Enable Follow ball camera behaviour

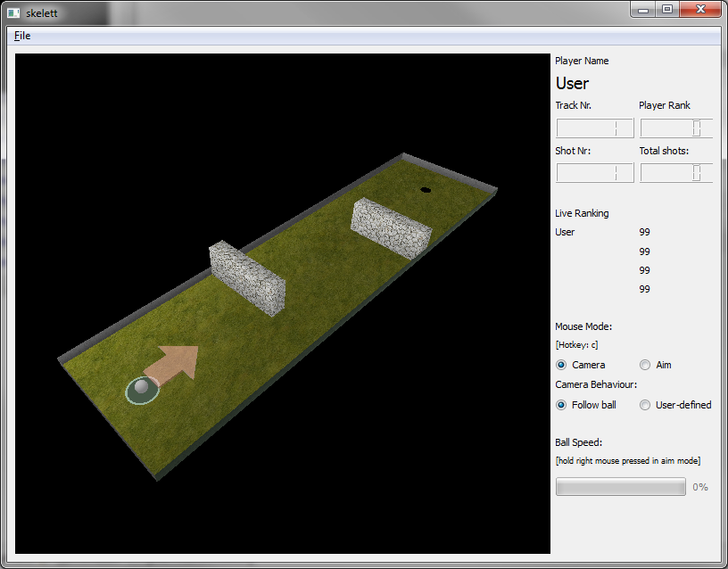(x=561, y=405)
